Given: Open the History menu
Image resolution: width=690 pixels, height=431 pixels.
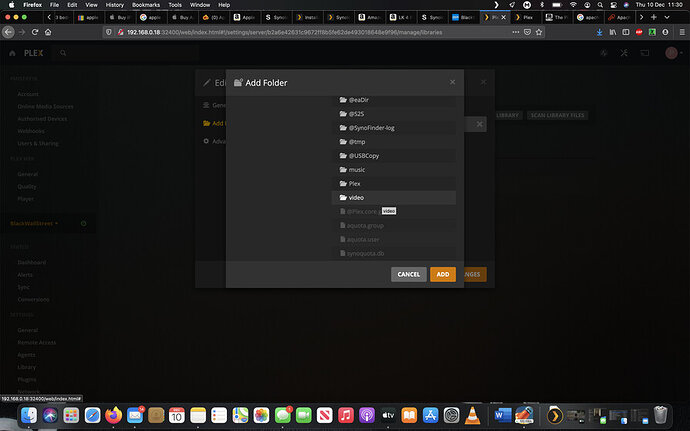Looking at the screenshot, I should (114, 5).
